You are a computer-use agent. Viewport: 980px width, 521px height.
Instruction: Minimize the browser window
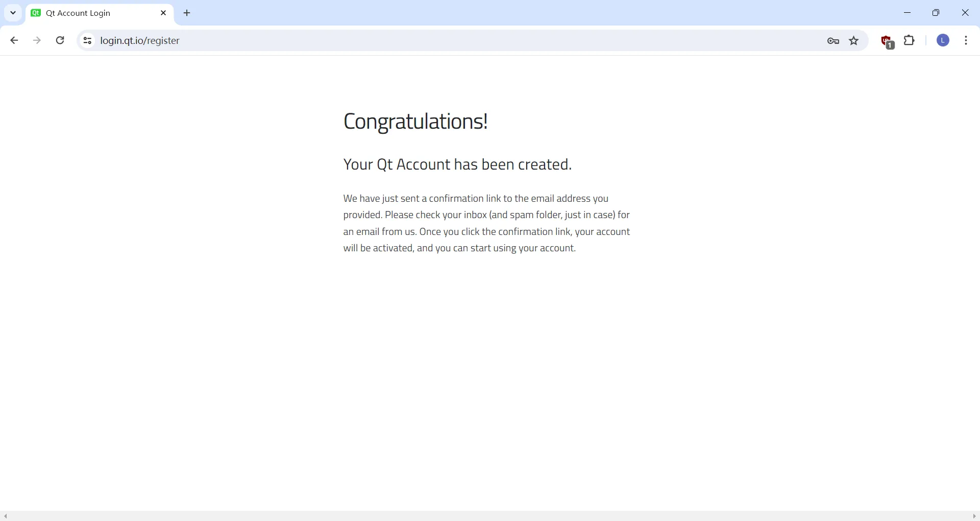[908, 13]
